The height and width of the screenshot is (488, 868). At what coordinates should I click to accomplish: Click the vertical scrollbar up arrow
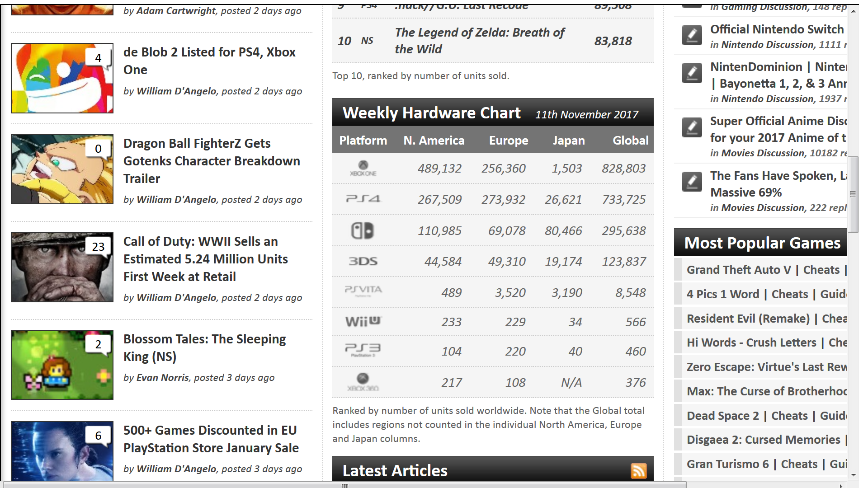pyautogui.click(x=853, y=11)
